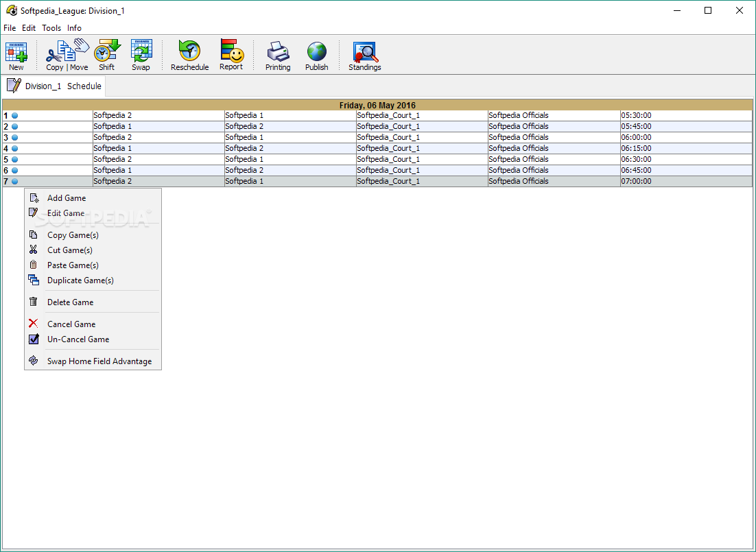Click game number 4 in schedule
The width and height of the screenshot is (756, 552).
(5, 149)
